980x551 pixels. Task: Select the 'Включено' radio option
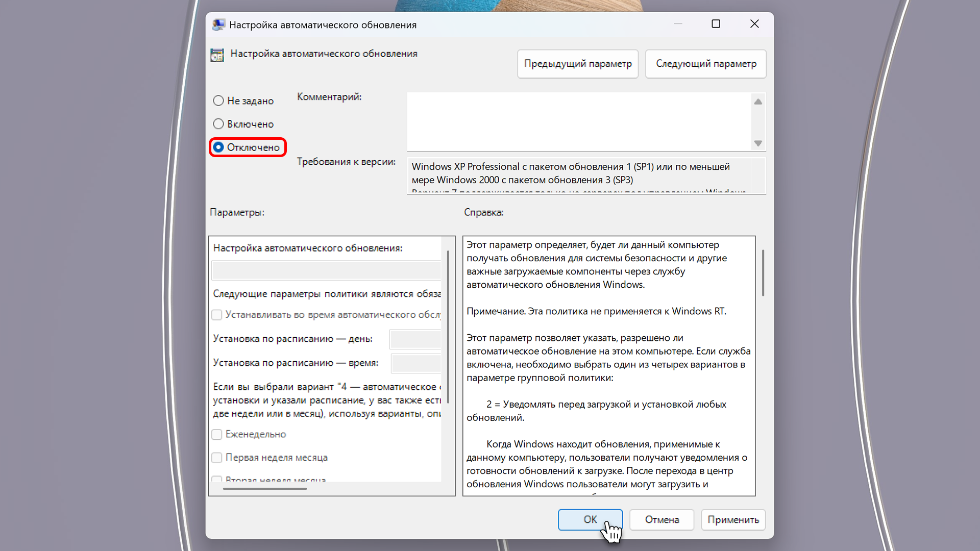tap(218, 124)
